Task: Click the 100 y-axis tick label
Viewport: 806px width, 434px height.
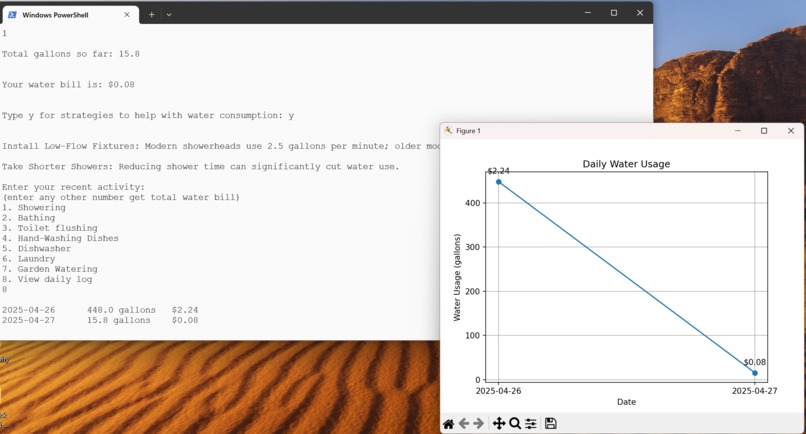Action: [x=472, y=335]
